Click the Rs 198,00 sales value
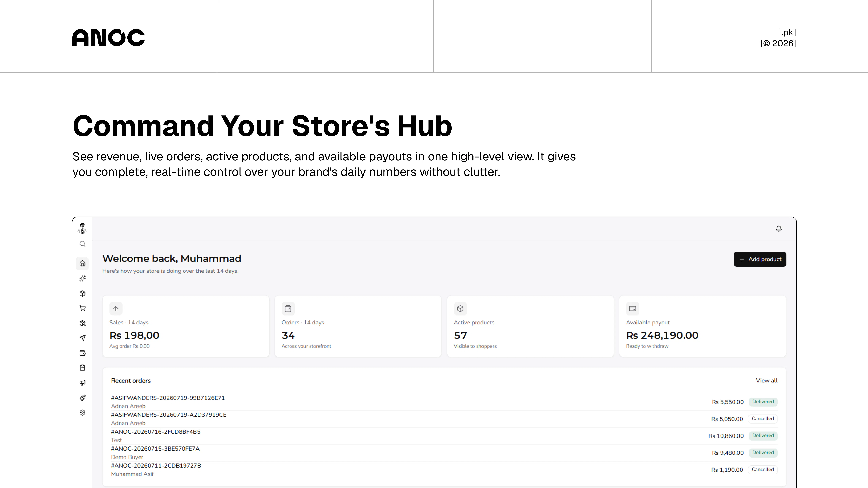Screen dimensions: 868x488 (x=134, y=335)
